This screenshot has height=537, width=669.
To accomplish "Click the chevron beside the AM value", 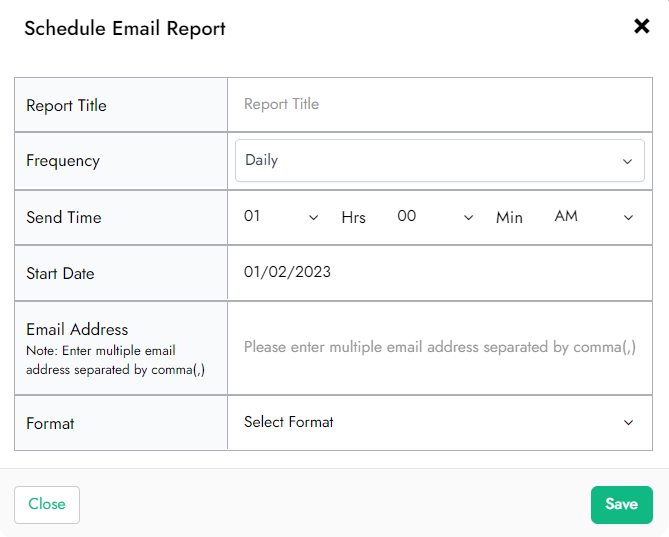I will pos(628,217).
